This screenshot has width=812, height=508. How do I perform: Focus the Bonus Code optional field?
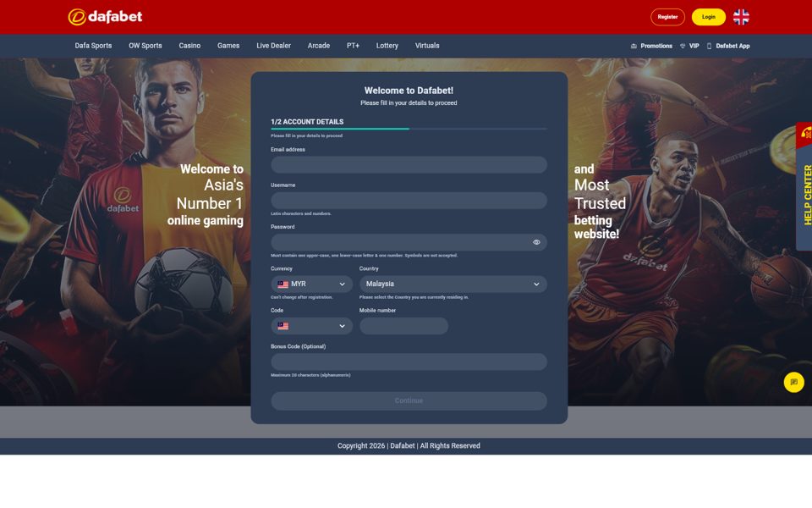(409, 362)
